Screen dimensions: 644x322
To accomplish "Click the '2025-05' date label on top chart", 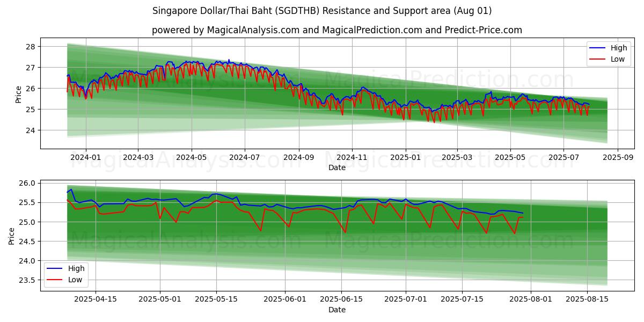I will (x=510, y=158).
